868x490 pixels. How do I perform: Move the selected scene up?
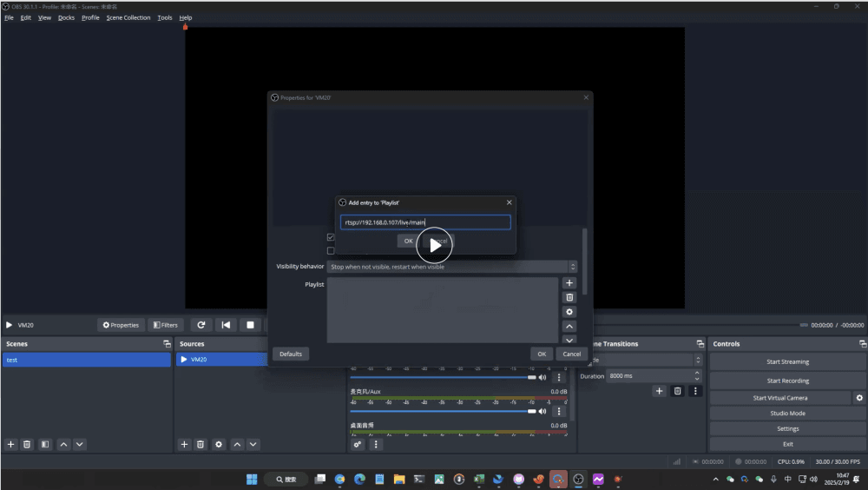pyautogui.click(x=63, y=444)
